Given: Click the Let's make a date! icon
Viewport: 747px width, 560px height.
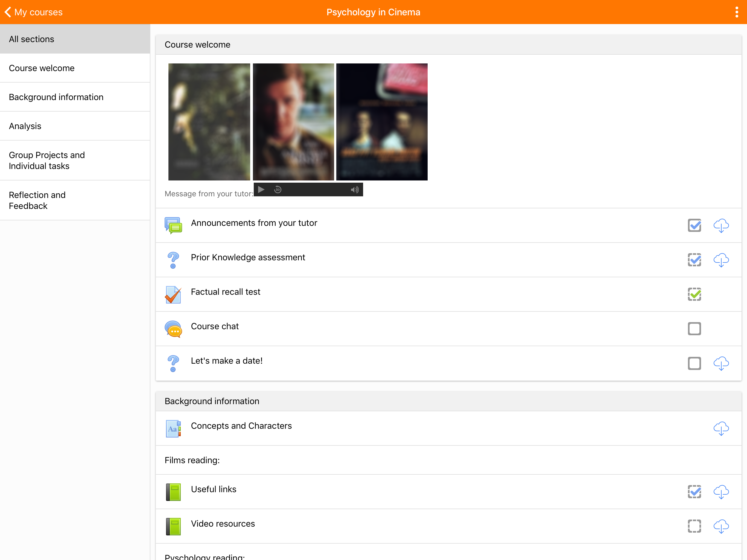Looking at the screenshot, I should click(x=173, y=363).
